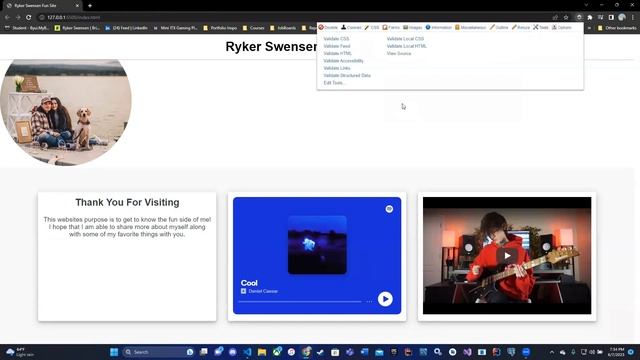Open Chrome three-dot menu

[633, 18]
